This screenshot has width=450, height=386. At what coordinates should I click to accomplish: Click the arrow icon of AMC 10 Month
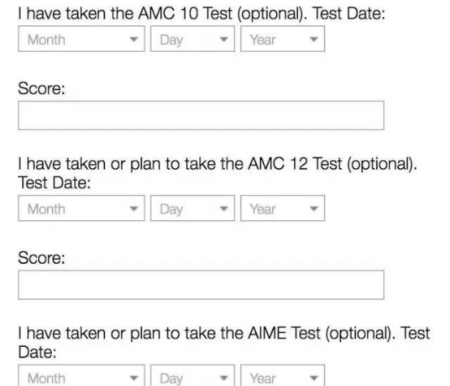coord(134,39)
